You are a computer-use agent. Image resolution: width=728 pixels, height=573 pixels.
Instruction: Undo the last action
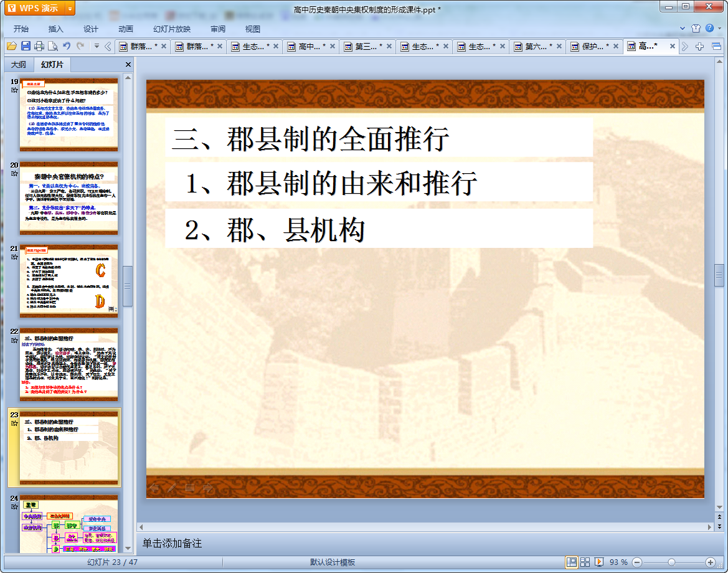67,46
